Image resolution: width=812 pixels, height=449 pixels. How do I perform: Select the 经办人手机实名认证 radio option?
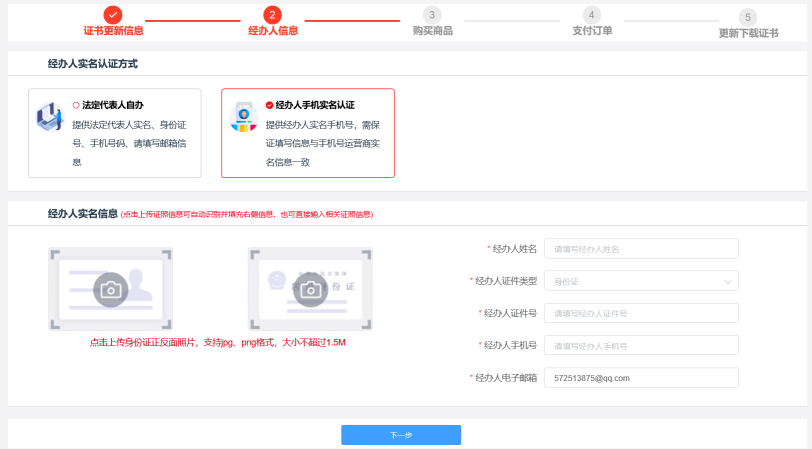coord(269,105)
